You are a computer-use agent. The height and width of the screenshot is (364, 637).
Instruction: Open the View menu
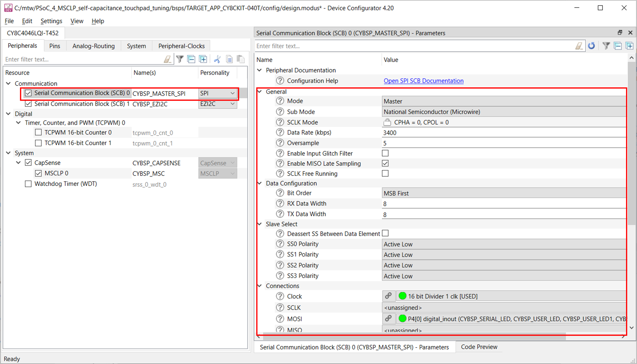[77, 21]
